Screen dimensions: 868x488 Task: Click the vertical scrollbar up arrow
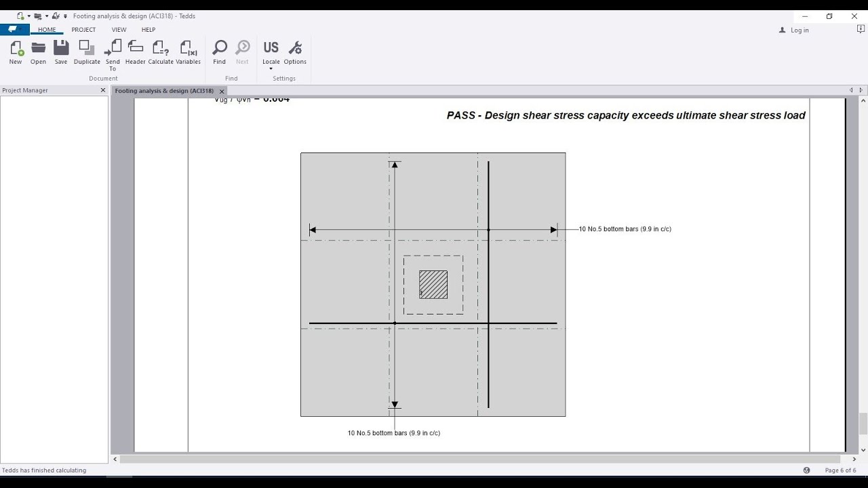863,100
